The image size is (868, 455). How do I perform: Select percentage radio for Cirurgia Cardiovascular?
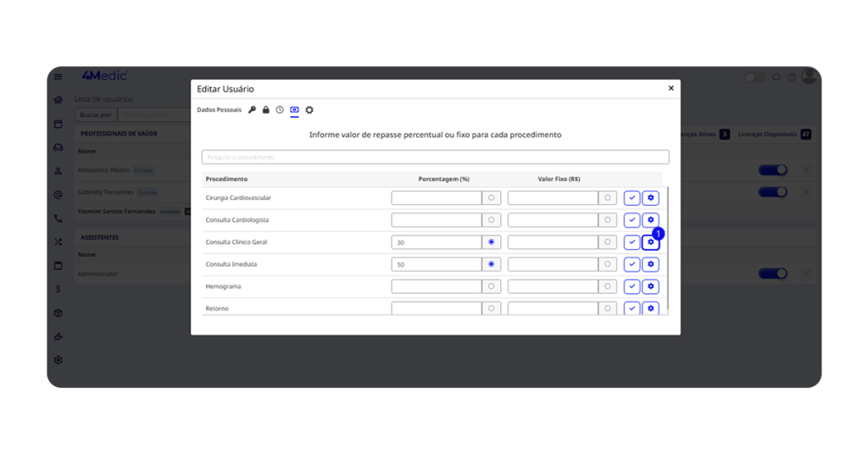tap(491, 197)
